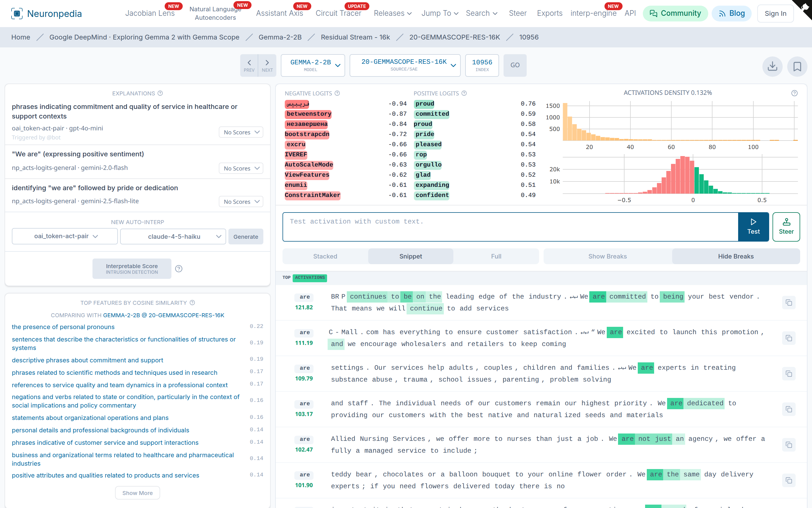
Task: Open 'the presence of personal pronouns' feature
Action: (63, 327)
